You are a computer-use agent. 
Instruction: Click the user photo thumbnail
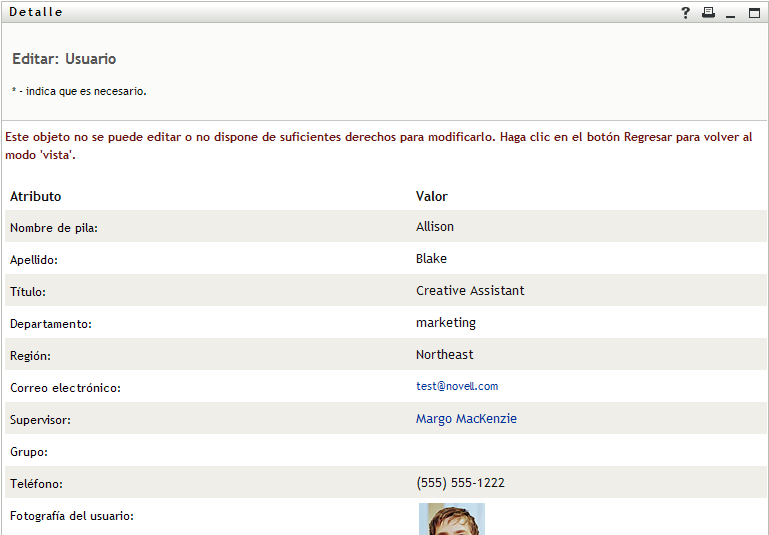451,519
